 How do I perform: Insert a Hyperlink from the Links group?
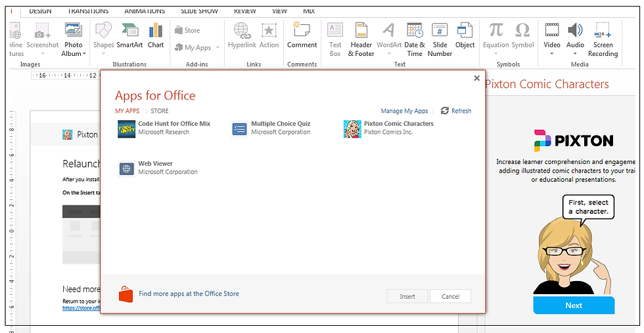[x=242, y=36]
